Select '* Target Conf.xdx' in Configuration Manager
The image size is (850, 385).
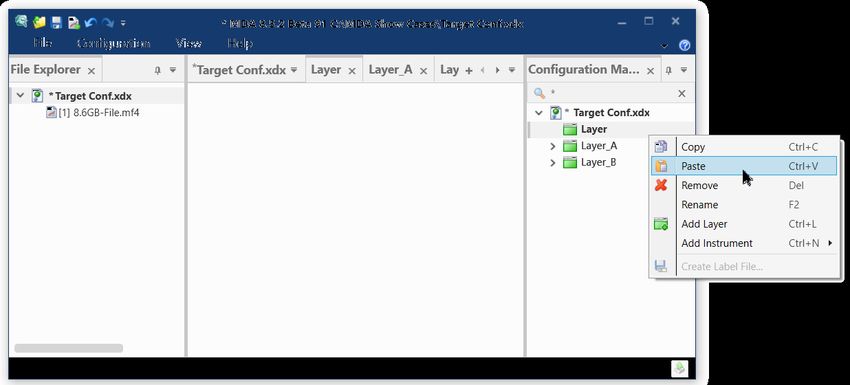point(607,113)
